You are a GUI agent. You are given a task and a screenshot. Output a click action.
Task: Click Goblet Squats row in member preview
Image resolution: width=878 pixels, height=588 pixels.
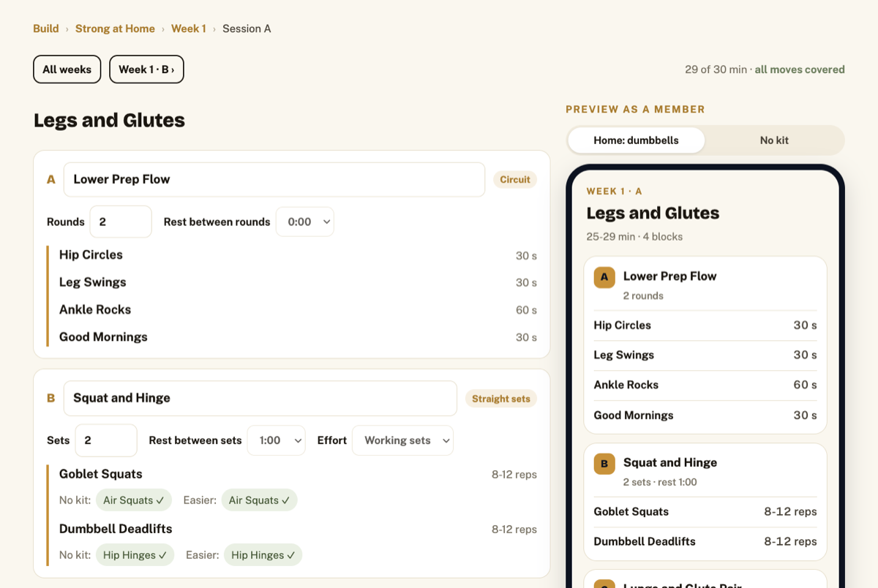click(705, 512)
